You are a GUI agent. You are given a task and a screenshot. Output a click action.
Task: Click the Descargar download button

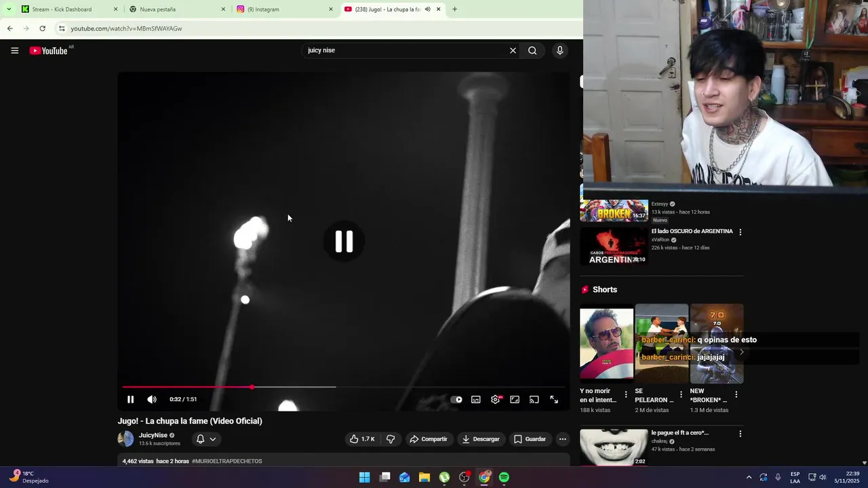click(481, 439)
